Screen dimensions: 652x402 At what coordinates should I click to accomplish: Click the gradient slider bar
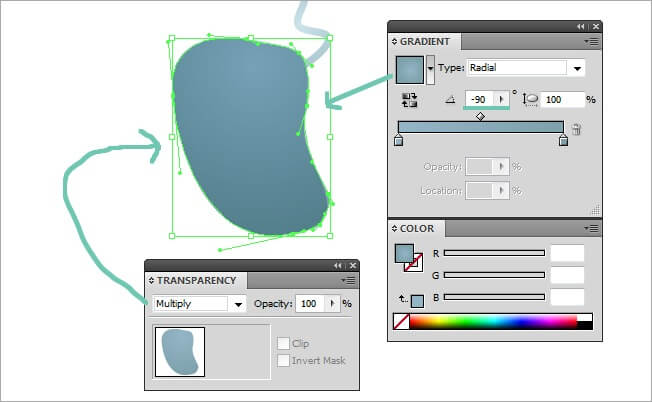pos(481,127)
